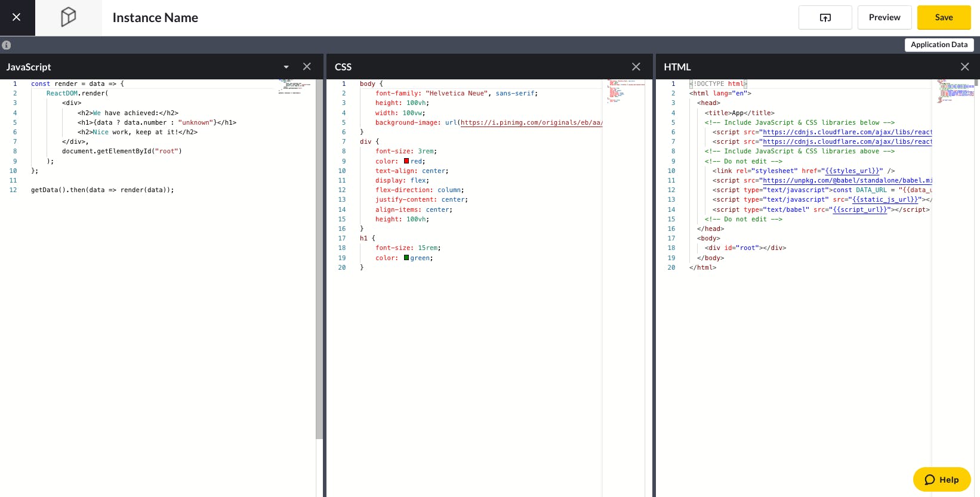980x497 pixels.
Task: Click the 'justify-content: center;' CSS line
Action: (x=422, y=199)
